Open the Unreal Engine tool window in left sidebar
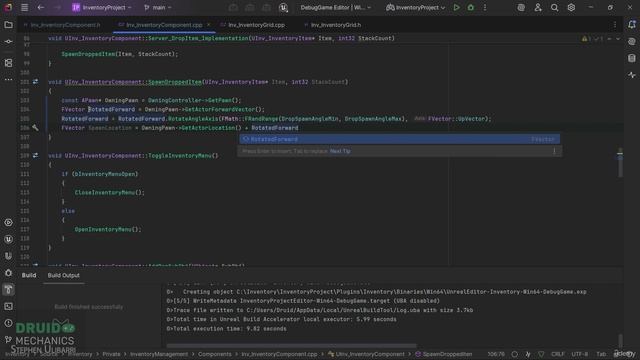 point(8,239)
